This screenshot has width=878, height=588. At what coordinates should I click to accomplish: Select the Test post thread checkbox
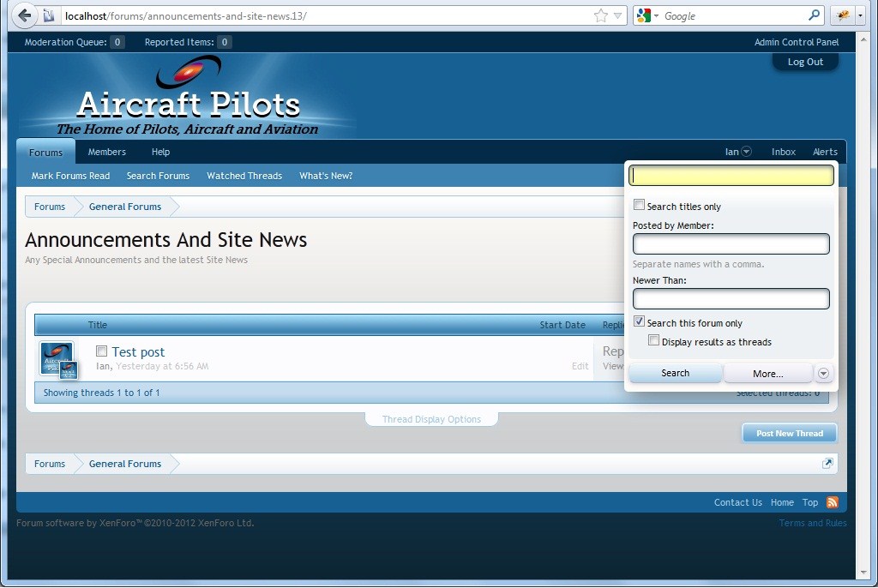point(101,351)
